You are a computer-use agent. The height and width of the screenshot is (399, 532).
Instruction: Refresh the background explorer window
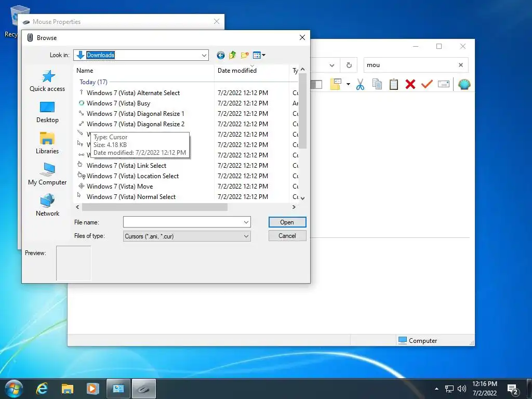point(349,65)
